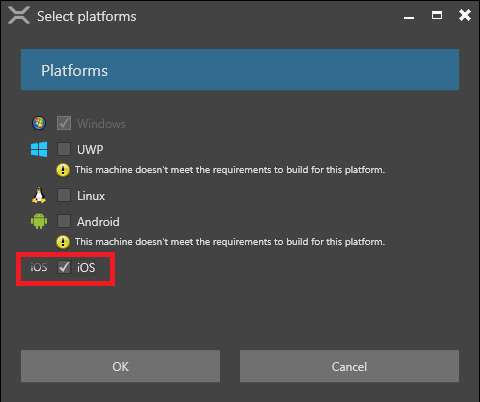The image size is (480, 402).
Task: Click the Android warning exclamation icon
Action: [63, 242]
